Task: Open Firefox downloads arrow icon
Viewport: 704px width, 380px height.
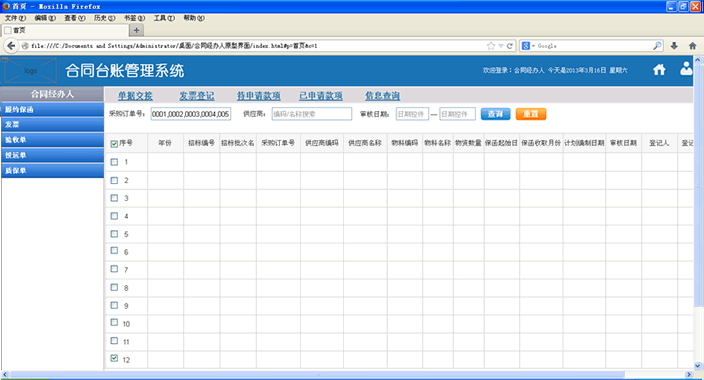Action: pos(674,46)
